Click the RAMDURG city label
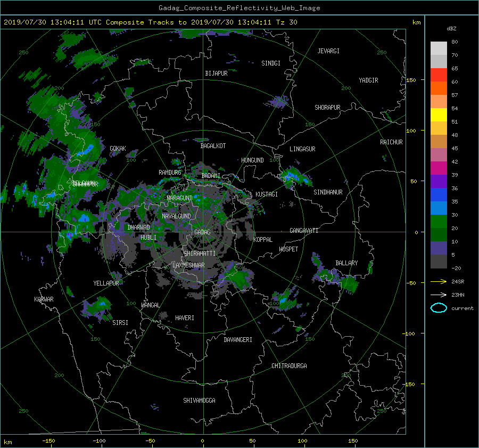 point(170,173)
